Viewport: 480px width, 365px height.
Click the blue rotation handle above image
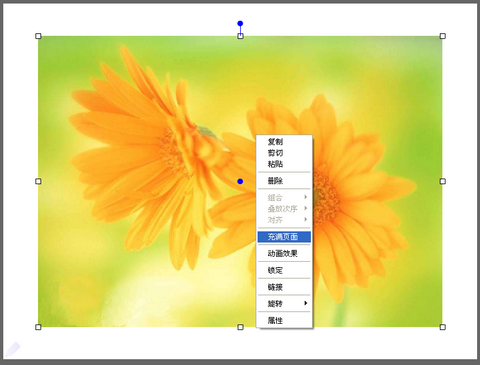(240, 23)
